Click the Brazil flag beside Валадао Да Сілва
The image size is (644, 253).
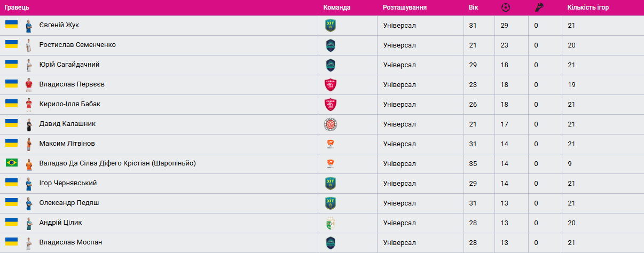[x=12, y=163]
